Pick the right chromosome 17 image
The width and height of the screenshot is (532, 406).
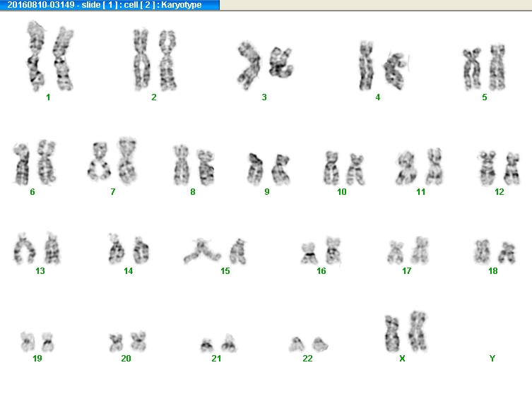tap(420, 251)
